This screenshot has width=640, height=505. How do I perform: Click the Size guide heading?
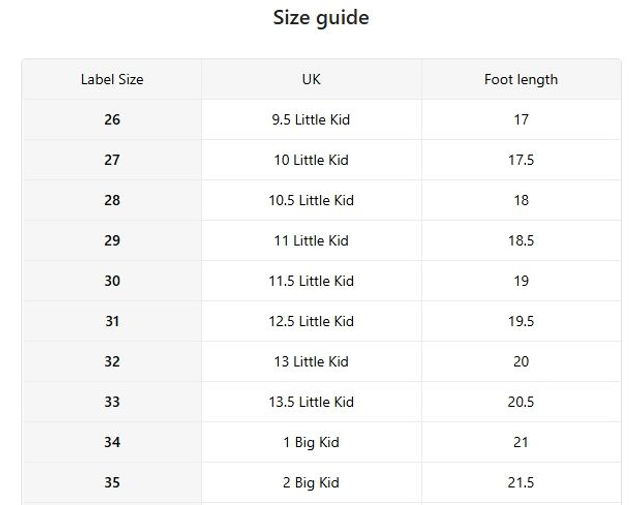[320, 18]
